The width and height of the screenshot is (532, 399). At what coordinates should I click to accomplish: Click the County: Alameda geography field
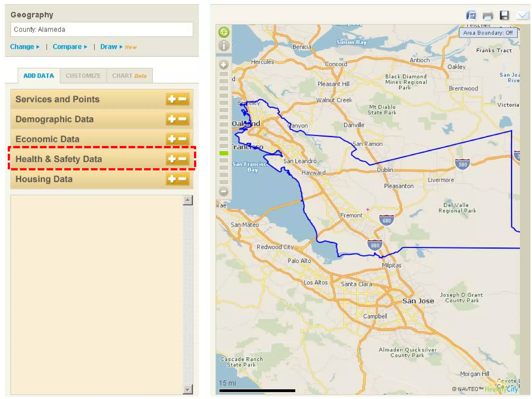coord(102,29)
